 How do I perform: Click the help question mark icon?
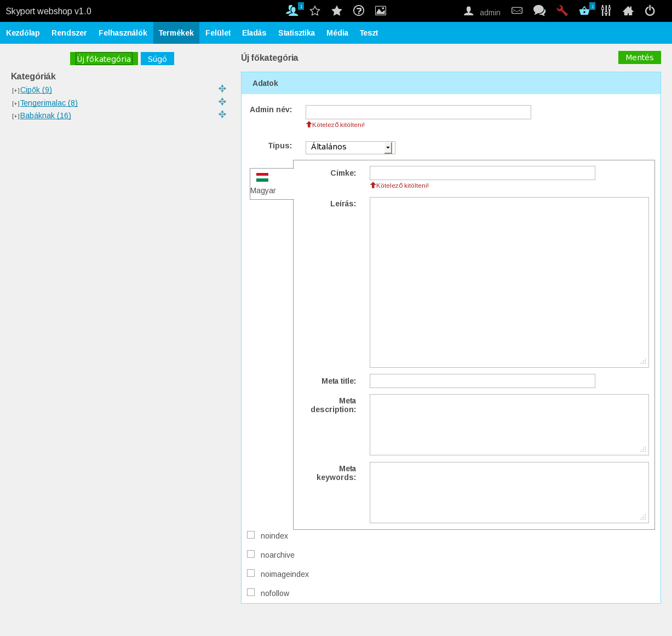coord(359,10)
